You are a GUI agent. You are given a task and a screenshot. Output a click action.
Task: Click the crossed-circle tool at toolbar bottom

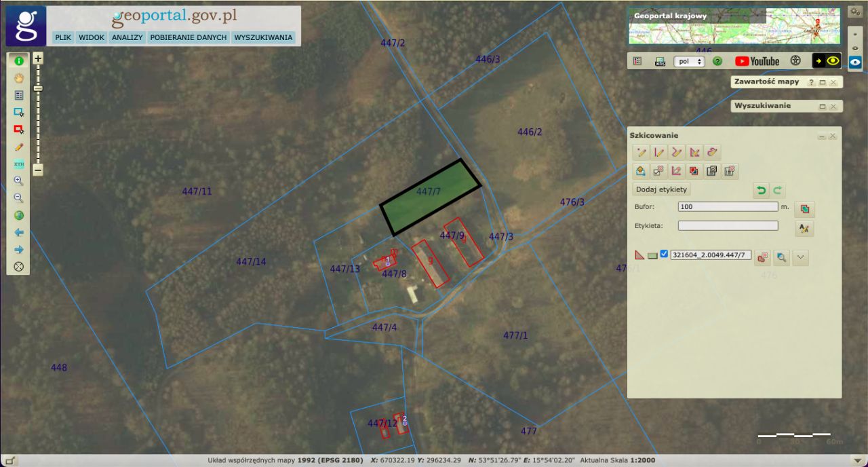click(x=19, y=267)
